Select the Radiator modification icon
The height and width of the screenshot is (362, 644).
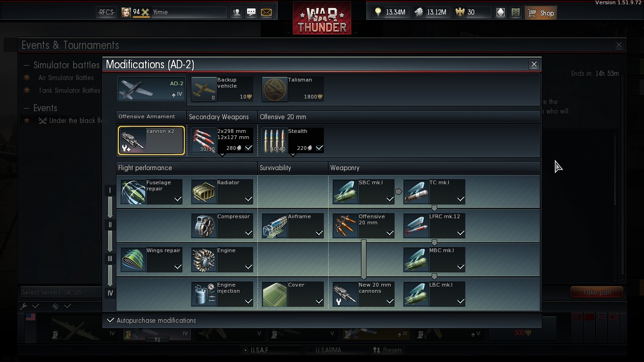coord(204,192)
